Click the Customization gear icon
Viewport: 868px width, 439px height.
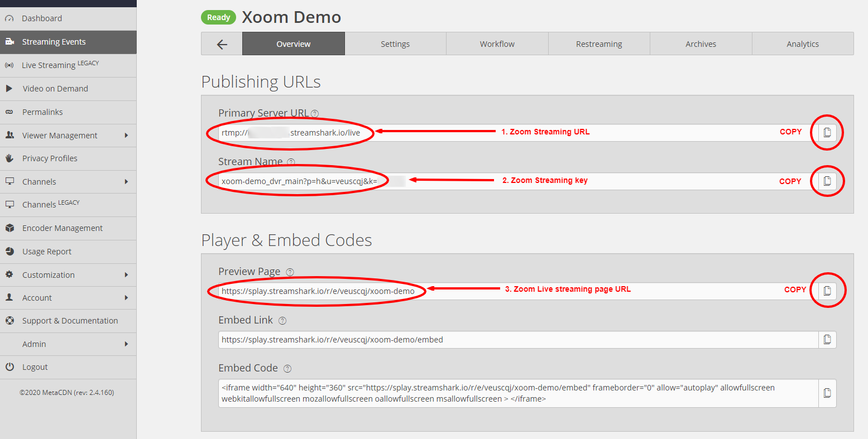(9, 275)
